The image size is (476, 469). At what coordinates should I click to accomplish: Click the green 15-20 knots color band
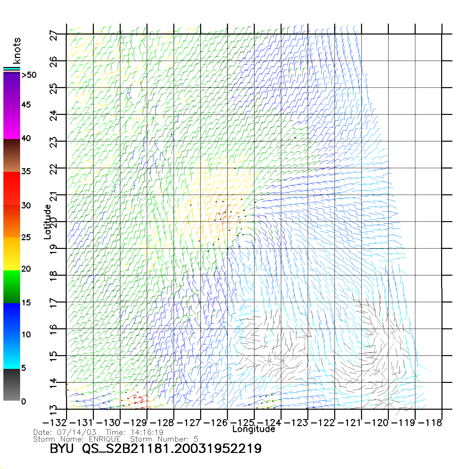[x=12, y=286]
